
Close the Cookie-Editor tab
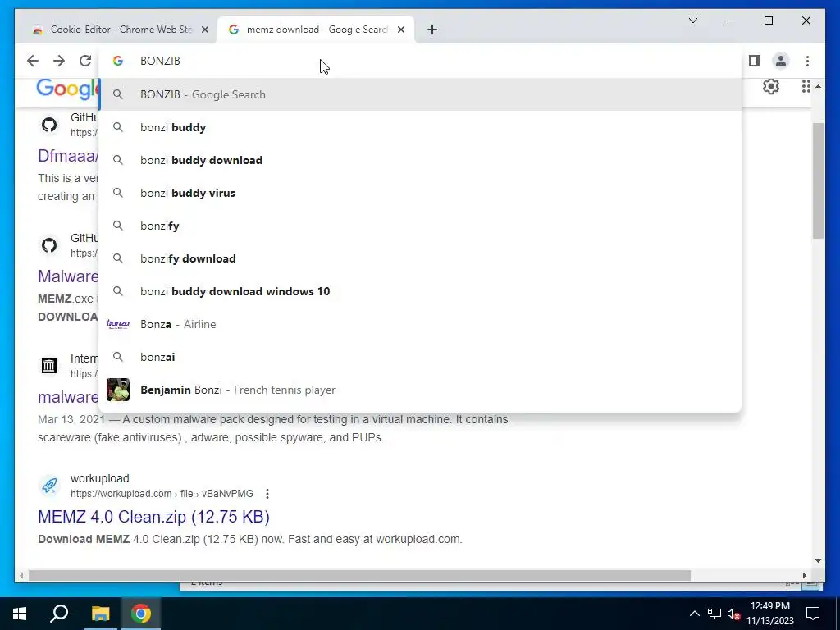coord(204,30)
